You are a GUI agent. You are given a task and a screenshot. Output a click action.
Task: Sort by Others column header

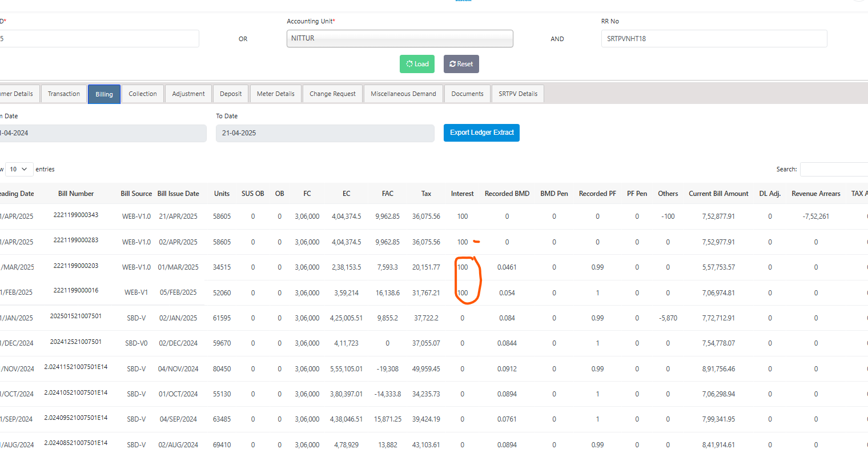[x=668, y=194]
